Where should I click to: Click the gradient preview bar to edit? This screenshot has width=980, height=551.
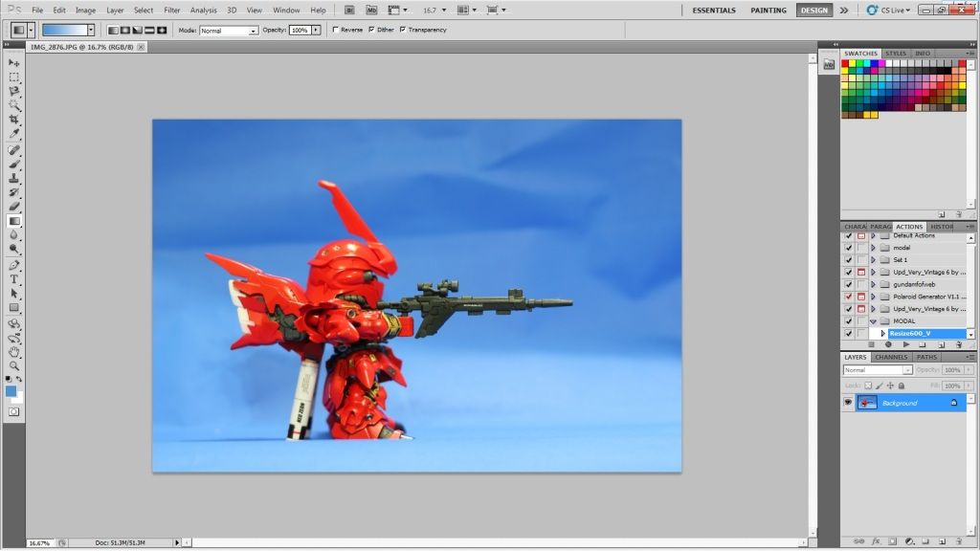(x=64, y=30)
